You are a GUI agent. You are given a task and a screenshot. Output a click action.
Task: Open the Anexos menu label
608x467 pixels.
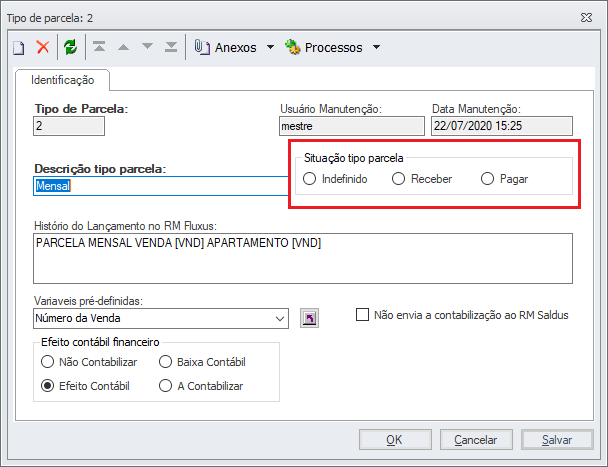(x=236, y=47)
